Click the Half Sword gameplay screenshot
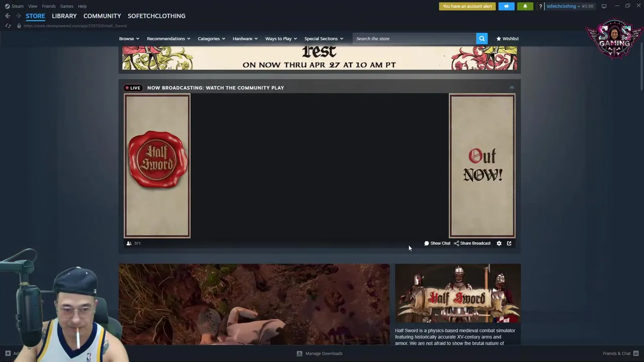Image resolution: width=644 pixels, height=362 pixels. point(254,304)
